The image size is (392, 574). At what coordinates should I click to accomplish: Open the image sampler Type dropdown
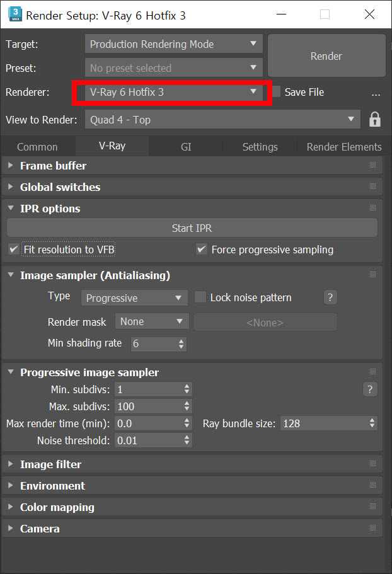(134, 298)
